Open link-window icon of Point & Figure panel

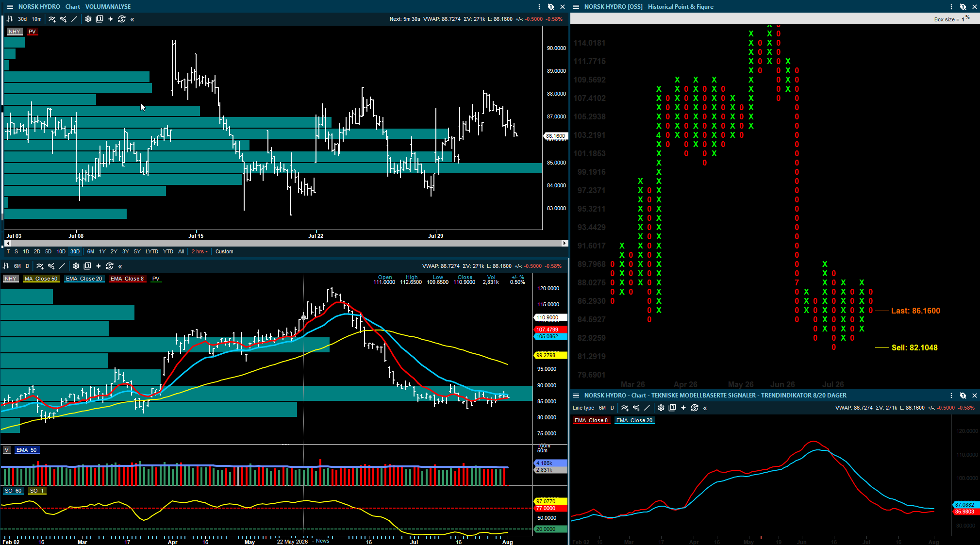click(963, 7)
